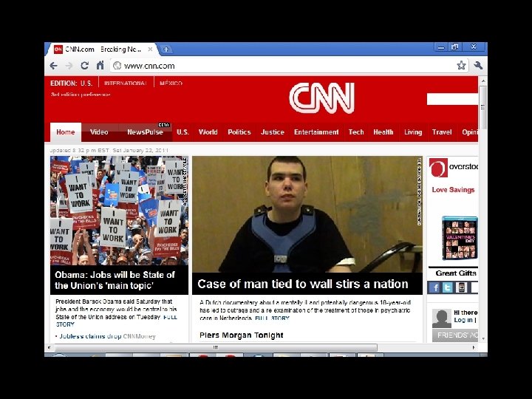Click Great Gifts ad label
Screen dimensions: 532x399
(x=456, y=273)
